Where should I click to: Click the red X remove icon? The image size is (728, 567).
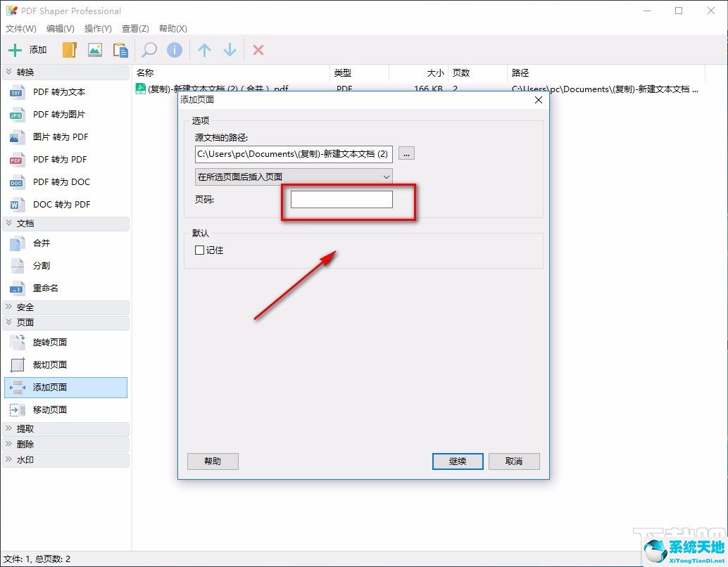tap(258, 49)
